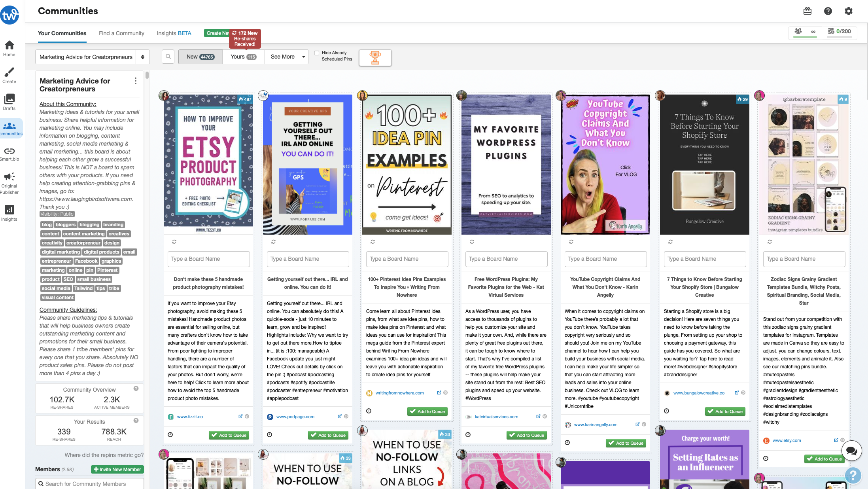Image resolution: width=868 pixels, height=489 pixels.
Task: Click the trophy leaderboard button
Action: [375, 58]
